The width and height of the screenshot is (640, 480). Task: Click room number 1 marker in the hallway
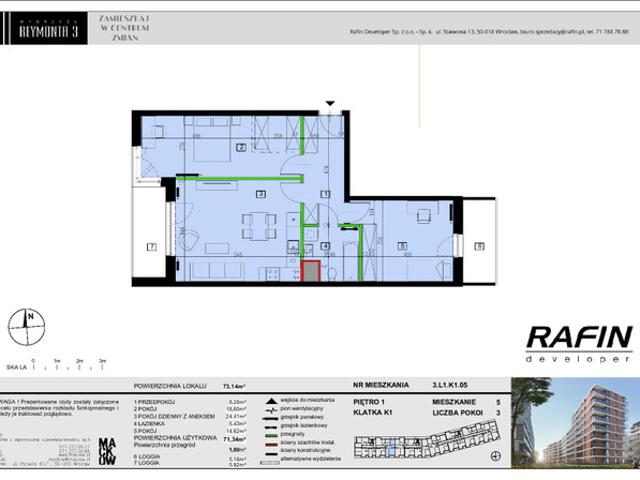[325, 194]
